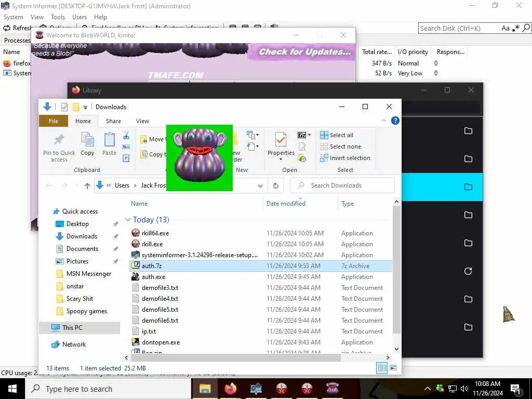Click the blob character image on green square
This screenshot has width=532, height=399.
coord(199,158)
